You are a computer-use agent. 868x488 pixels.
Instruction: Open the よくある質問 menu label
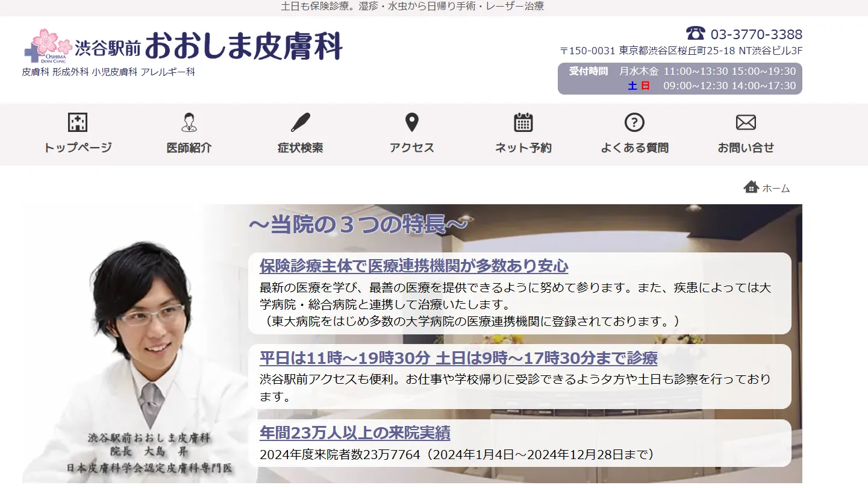click(x=634, y=148)
